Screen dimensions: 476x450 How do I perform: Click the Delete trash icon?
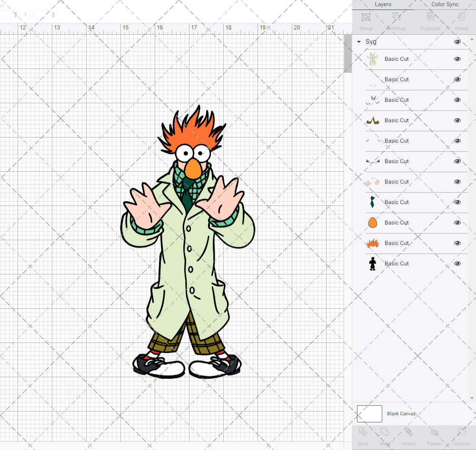tap(462, 17)
